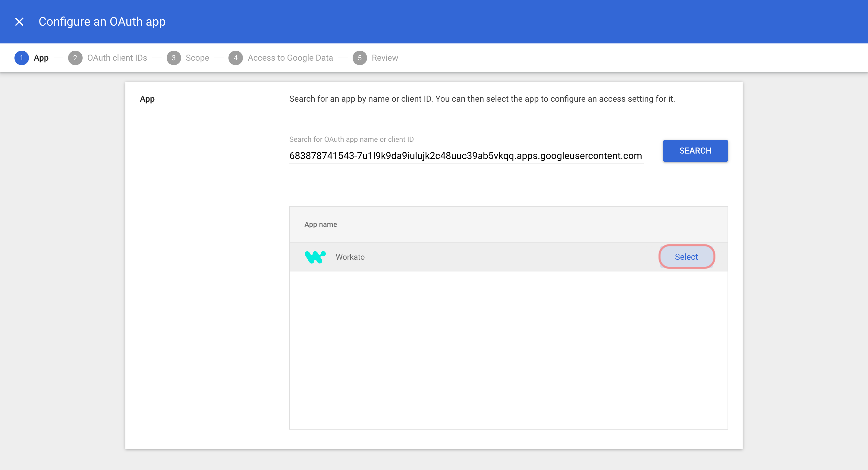Click the Google user content search icon

pos(695,151)
